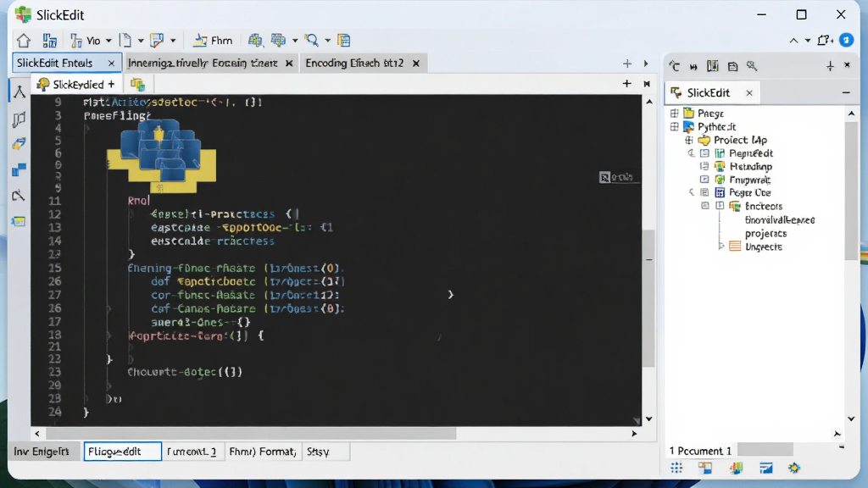Click the find icon in right panel toolbar
The width and height of the screenshot is (868, 488).
click(752, 66)
